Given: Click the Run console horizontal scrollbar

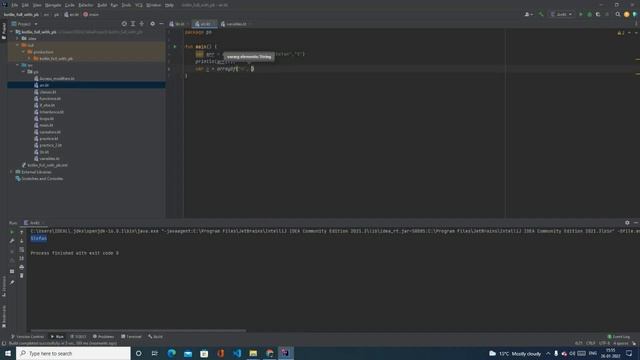Looking at the screenshot, I should pyautogui.click(x=138, y=330).
